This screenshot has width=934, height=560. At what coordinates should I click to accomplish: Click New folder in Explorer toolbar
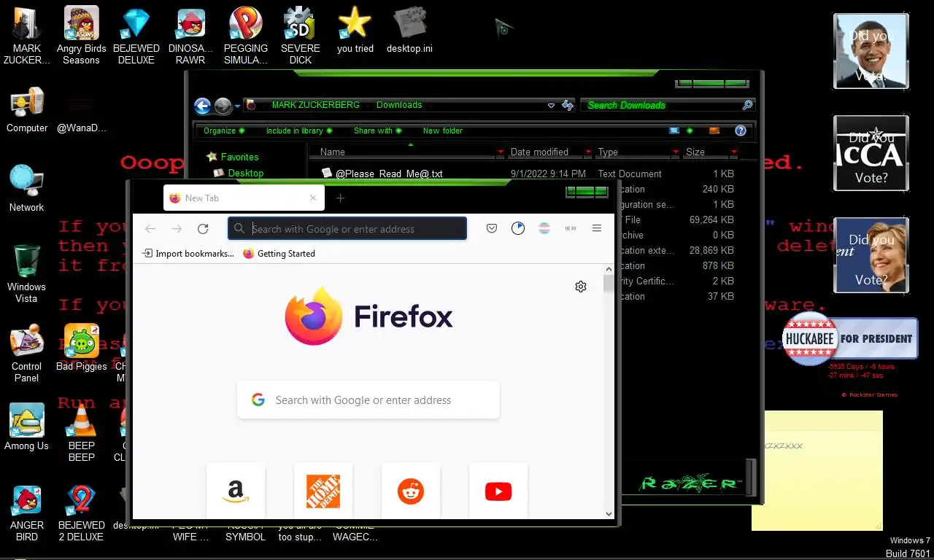pos(443,131)
